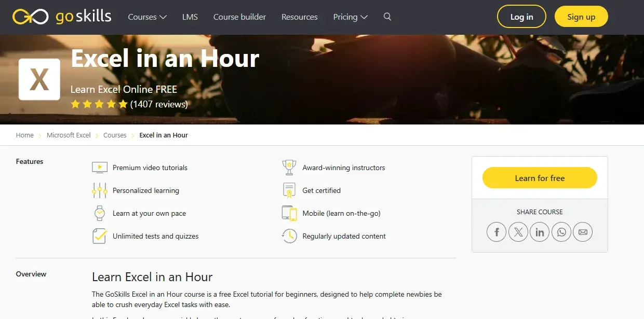Image resolution: width=644 pixels, height=319 pixels.
Task: Click the Premium video tutorials icon
Action: pyautogui.click(x=99, y=168)
